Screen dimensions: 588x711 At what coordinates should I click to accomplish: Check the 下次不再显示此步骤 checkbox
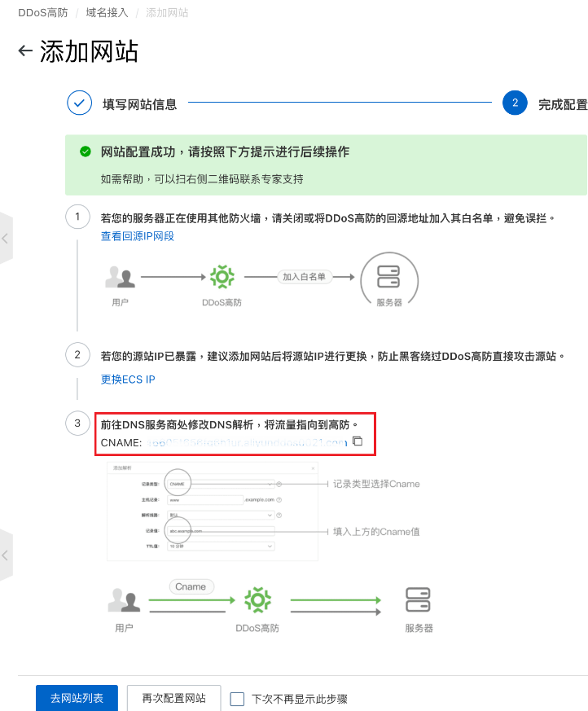237,699
